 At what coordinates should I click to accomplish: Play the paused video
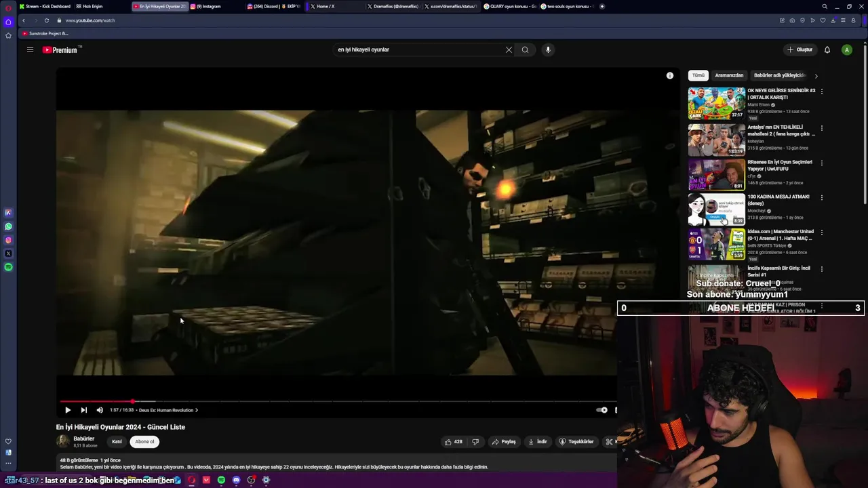point(68,410)
